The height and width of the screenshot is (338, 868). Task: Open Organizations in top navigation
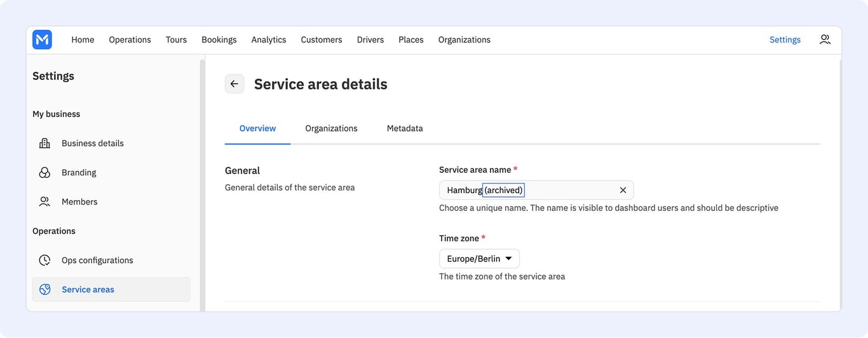coord(465,39)
